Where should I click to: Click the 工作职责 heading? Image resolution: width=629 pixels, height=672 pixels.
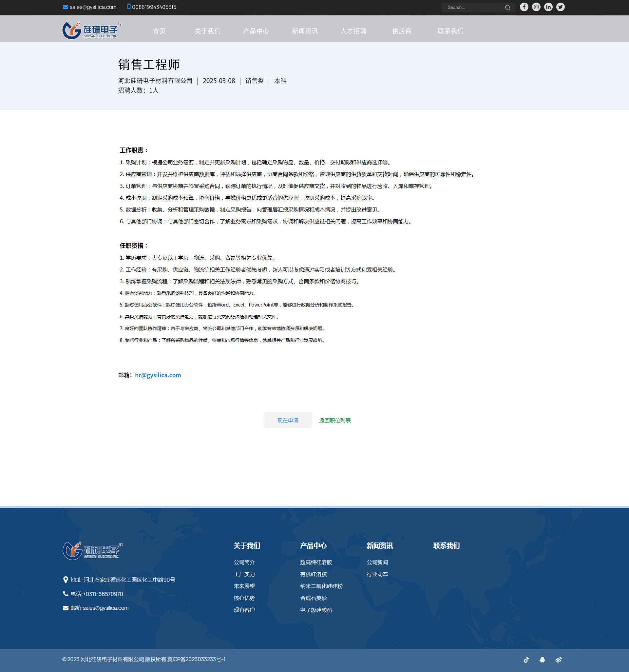click(134, 150)
